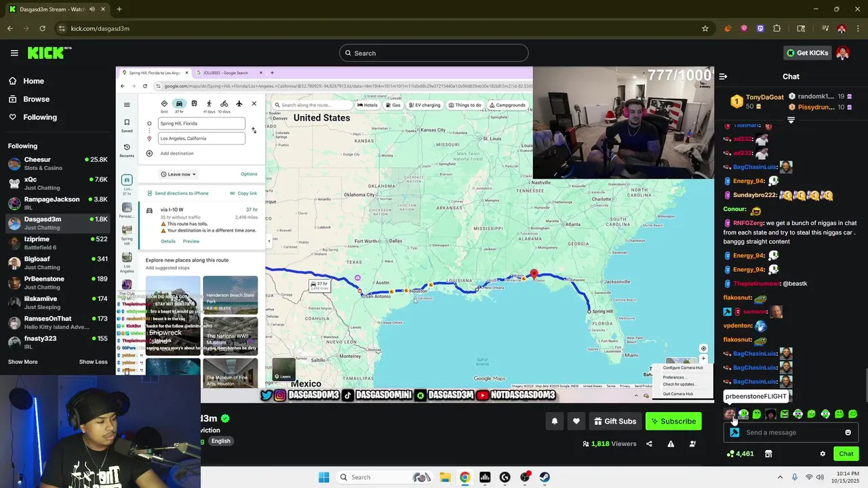Open Chrome media controls icon
The image size is (868, 488).
tap(825, 28)
